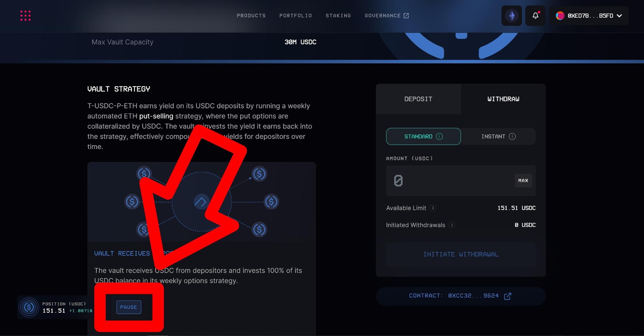
Task: Open the Ethereum network selector icon
Action: click(x=511, y=15)
